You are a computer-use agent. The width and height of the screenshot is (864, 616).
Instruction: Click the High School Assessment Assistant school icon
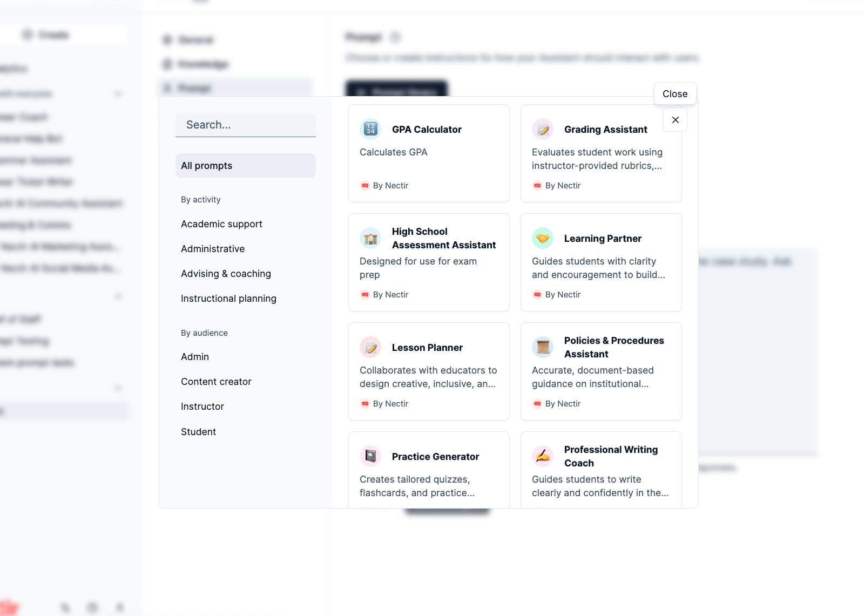tap(370, 238)
